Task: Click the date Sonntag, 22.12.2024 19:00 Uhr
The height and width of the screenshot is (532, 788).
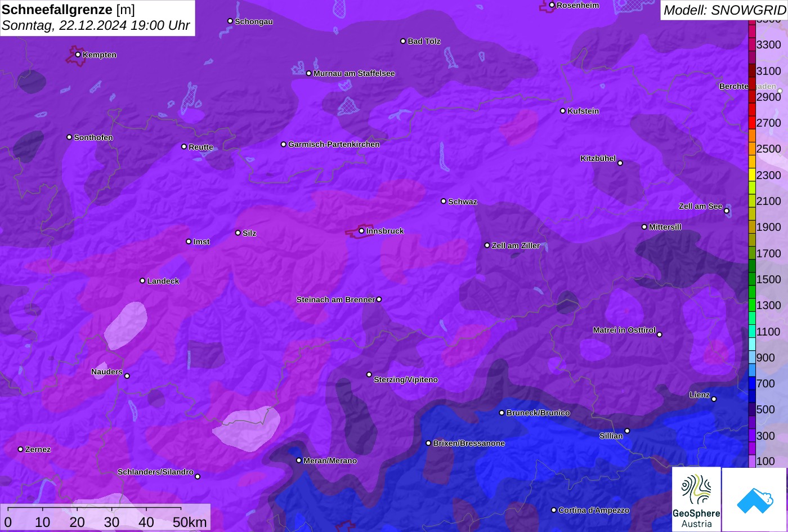Action: 96,25
